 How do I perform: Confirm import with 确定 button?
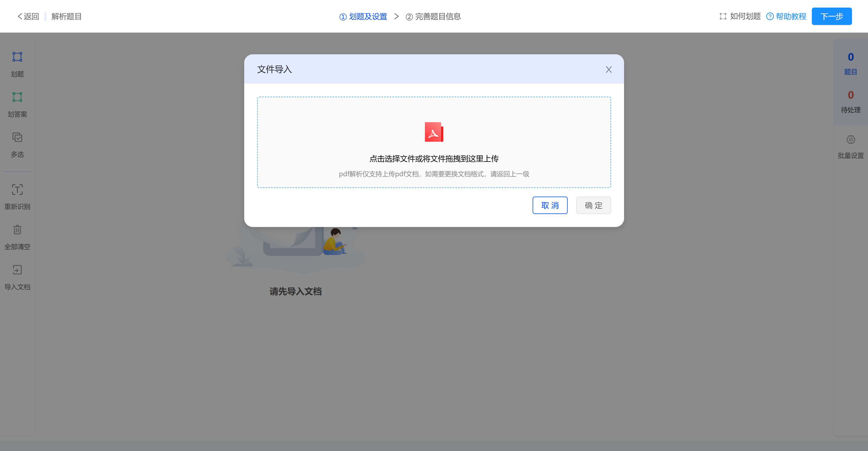(x=593, y=205)
